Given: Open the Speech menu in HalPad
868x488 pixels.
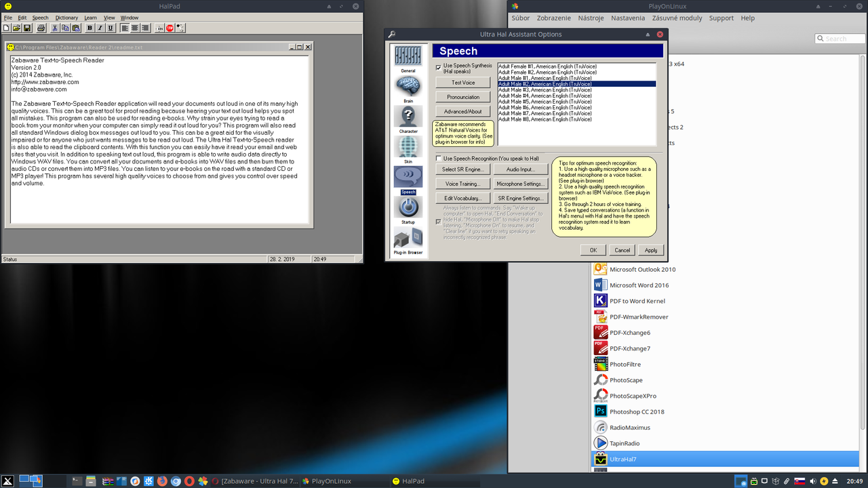Looking at the screenshot, I should [40, 18].
